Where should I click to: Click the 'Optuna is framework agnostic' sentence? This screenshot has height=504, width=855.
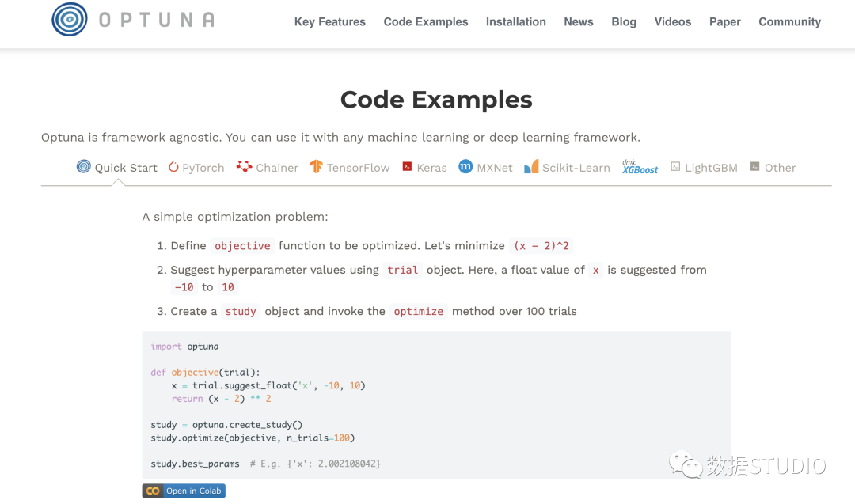[340, 138]
